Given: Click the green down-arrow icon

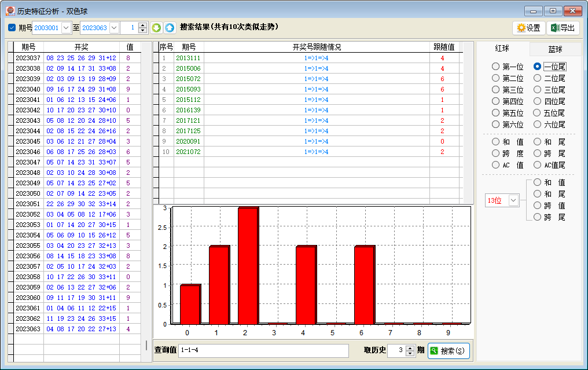Looking at the screenshot, I should (x=156, y=27).
